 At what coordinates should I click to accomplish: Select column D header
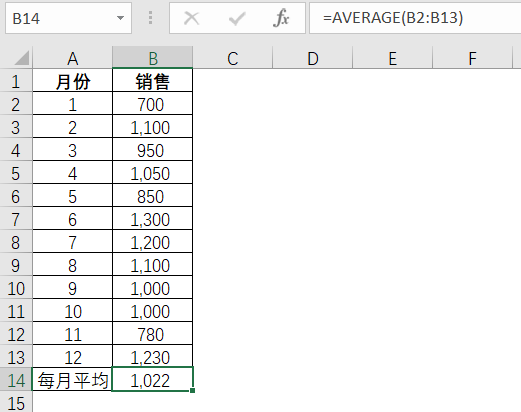click(x=313, y=58)
